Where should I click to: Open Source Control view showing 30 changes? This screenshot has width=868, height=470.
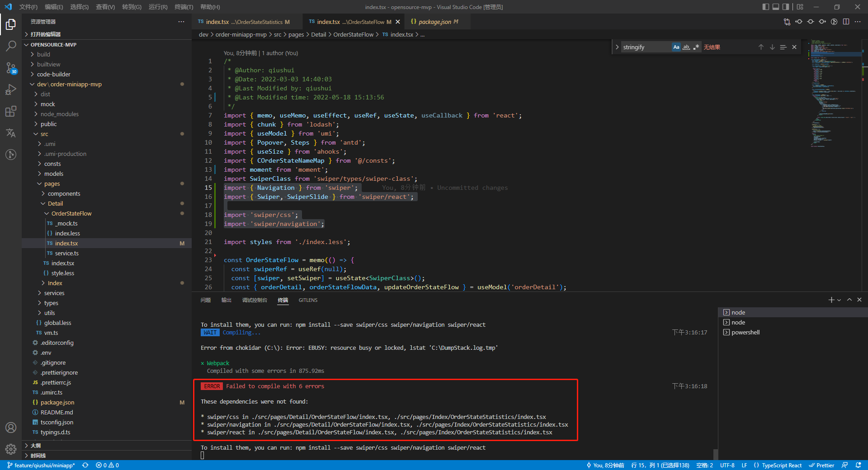tap(11, 68)
